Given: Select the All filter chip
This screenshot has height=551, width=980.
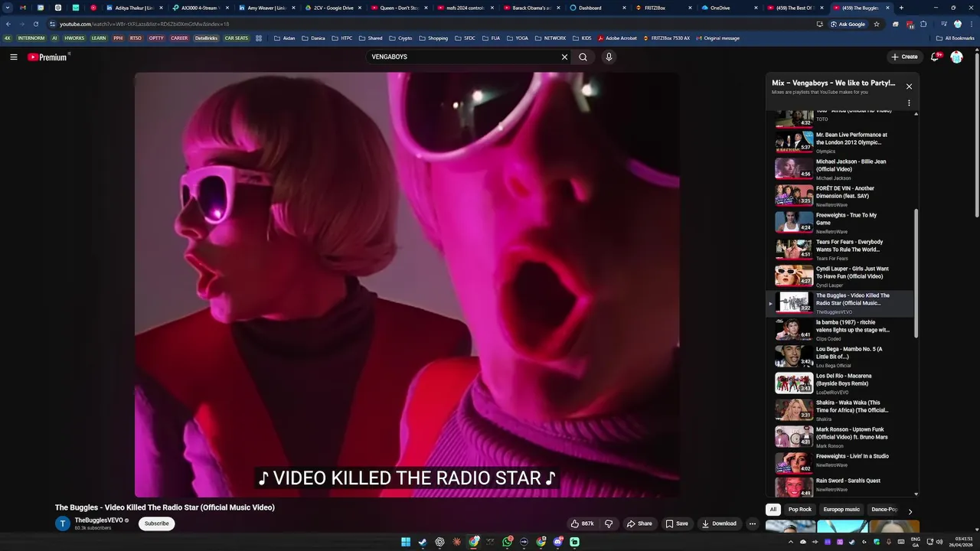Looking at the screenshot, I should coord(773,509).
